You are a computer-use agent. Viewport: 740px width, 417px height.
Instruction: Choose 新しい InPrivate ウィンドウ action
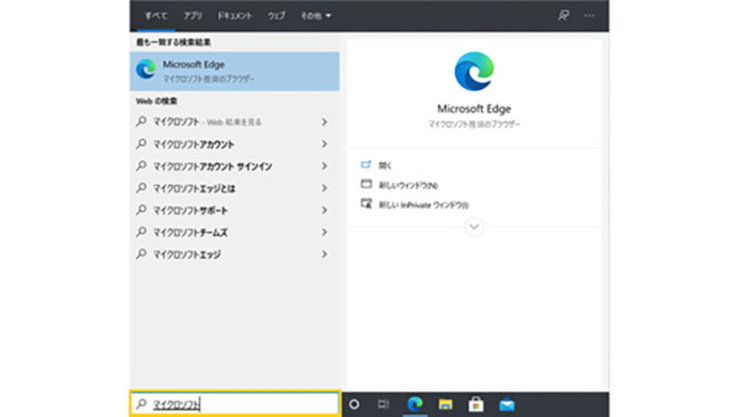[x=424, y=205]
